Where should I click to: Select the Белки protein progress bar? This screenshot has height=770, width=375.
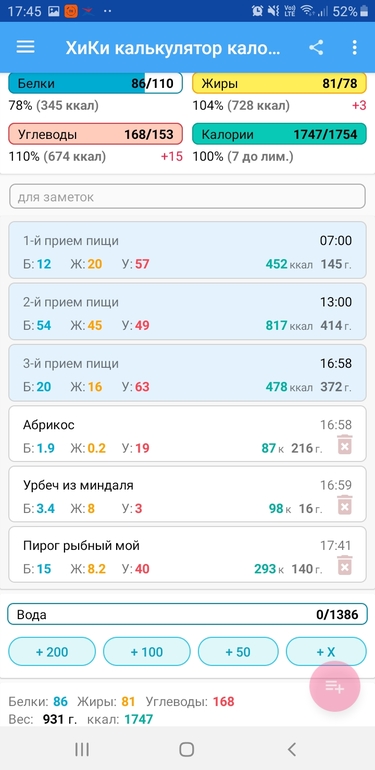96,83
